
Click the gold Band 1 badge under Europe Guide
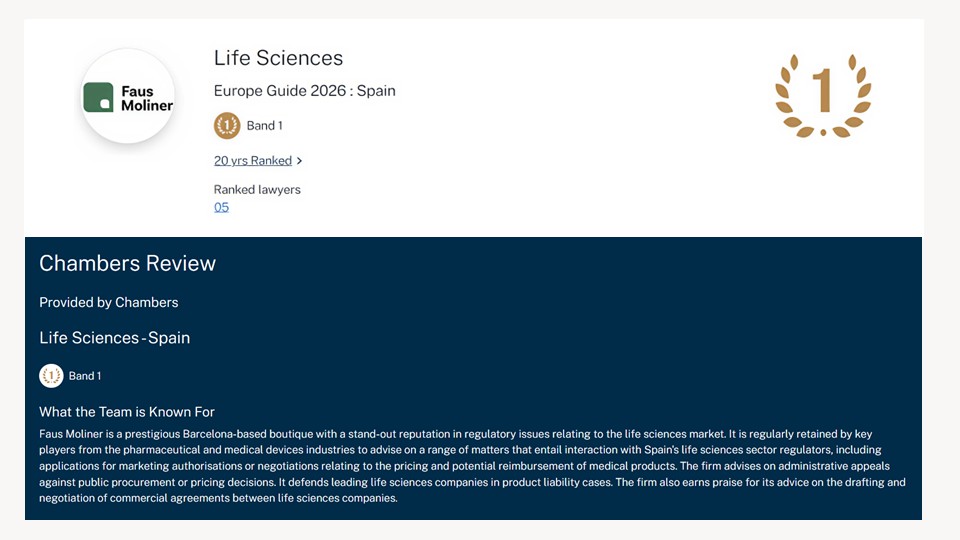(x=227, y=125)
